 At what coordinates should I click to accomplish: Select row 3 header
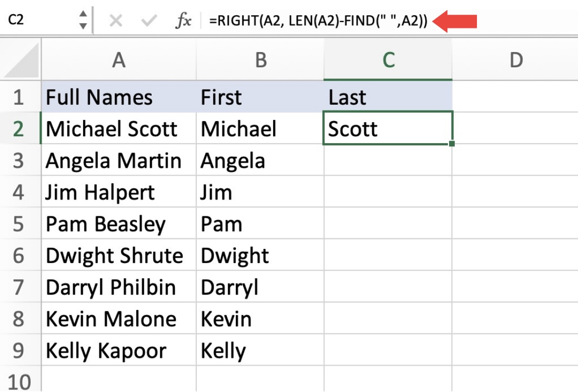tap(20, 160)
